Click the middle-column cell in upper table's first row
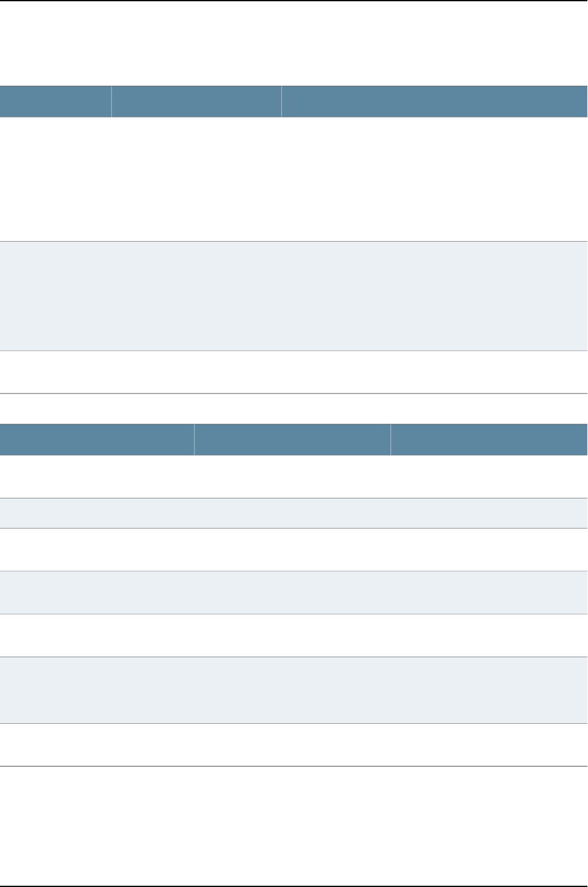588x887 pixels. [196, 179]
